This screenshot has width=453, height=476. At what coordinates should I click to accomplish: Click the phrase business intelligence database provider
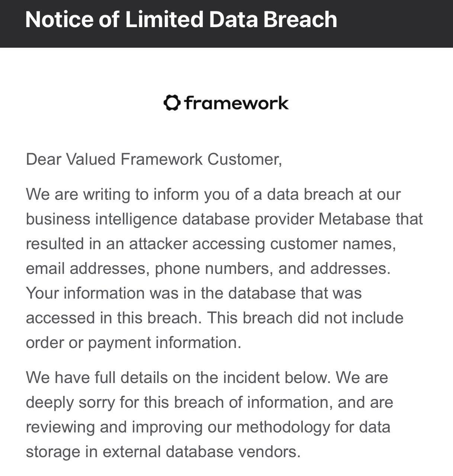click(170, 219)
